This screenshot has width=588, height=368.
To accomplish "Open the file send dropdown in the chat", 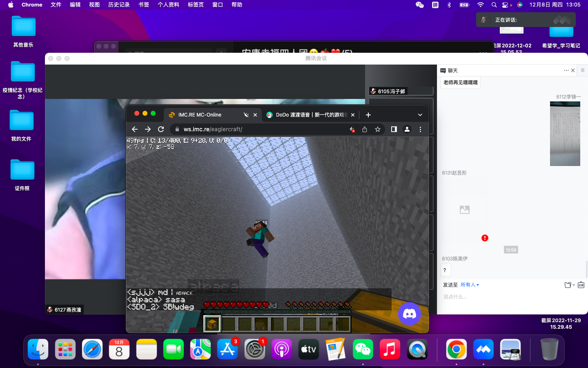I will 570,285.
